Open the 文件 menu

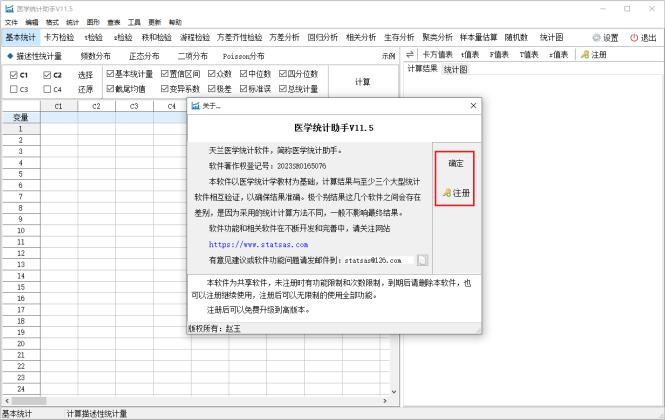click(x=11, y=22)
